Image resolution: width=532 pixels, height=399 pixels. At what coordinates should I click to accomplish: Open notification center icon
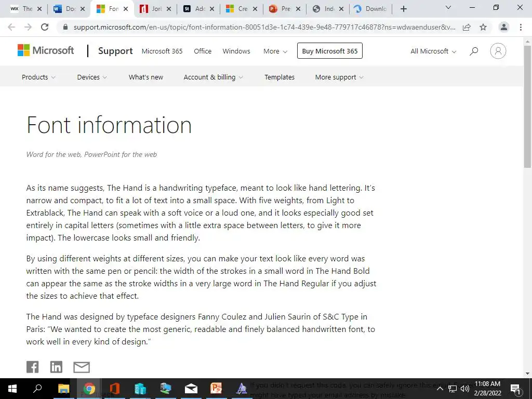515,389
